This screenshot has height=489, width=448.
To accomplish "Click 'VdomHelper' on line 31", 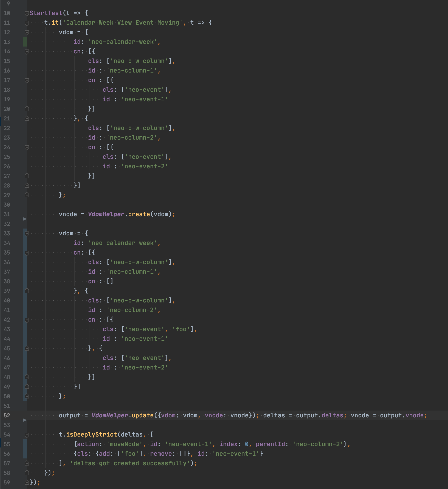I will [106, 214].
